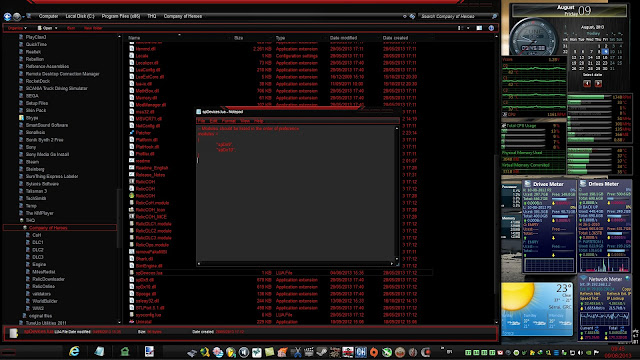This screenshot has height=360, width=640.
Task: Go to the next month in the calendar gadget
Action: [x=598, y=84]
